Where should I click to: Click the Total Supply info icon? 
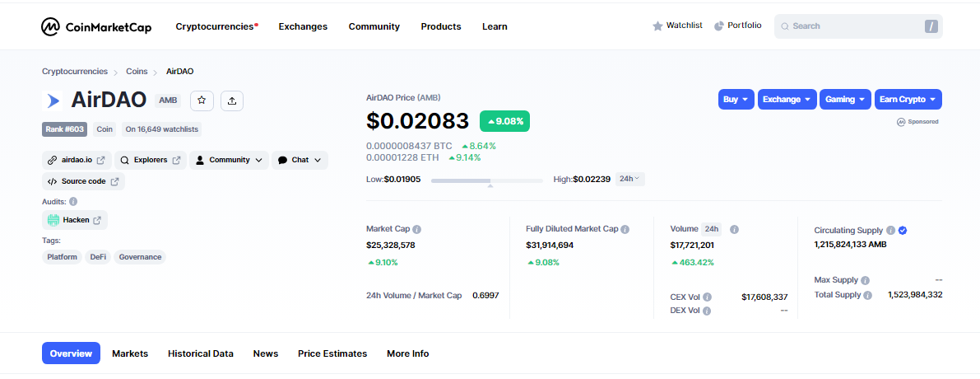(867, 295)
